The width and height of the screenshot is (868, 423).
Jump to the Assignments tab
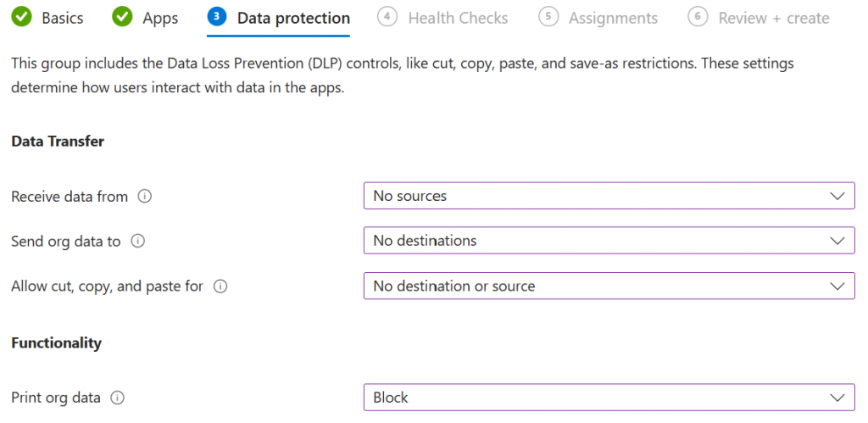point(613,18)
